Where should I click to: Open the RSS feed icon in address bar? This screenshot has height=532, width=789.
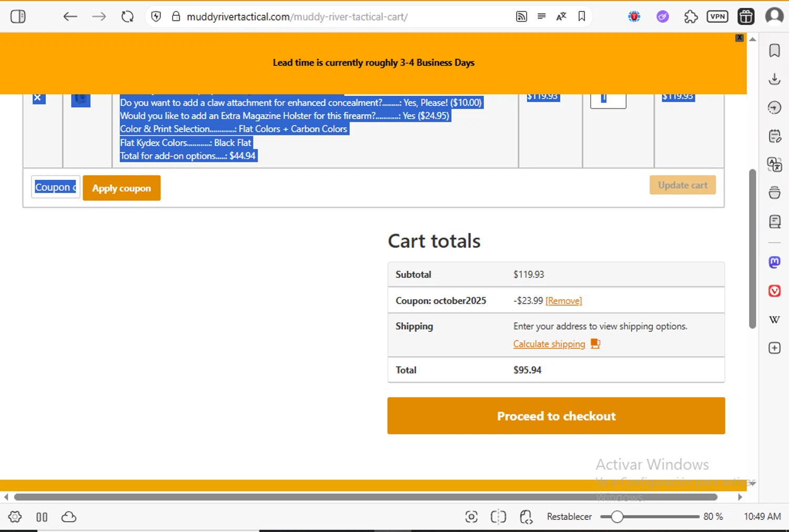521,16
